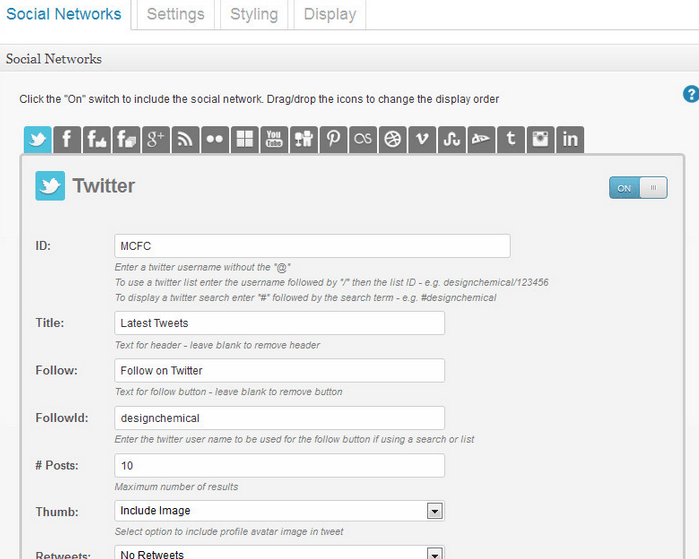The height and width of the screenshot is (559, 699).
Task: Open the LinkedIn icon tab
Action: coord(570,140)
